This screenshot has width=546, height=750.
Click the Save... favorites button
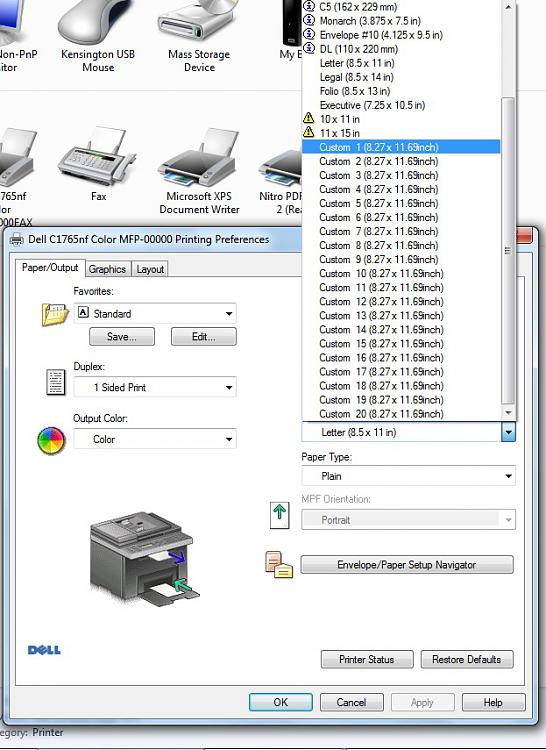click(121, 337)
